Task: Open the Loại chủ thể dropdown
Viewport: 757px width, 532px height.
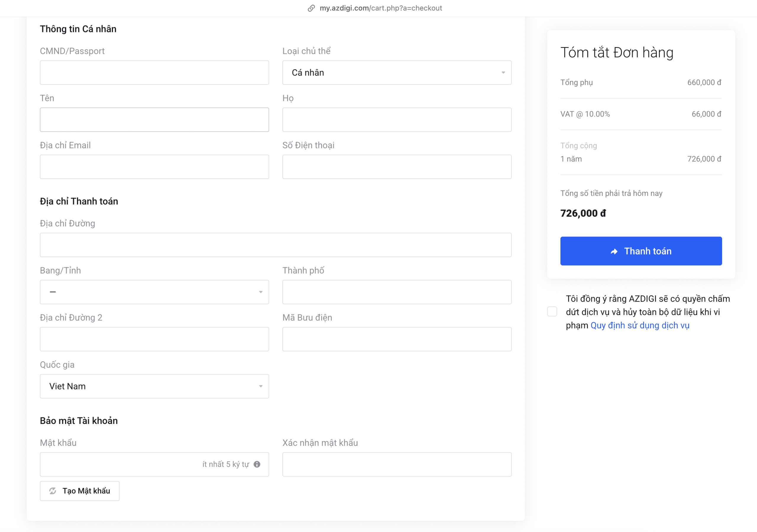Action: click(x=397, y=72)
